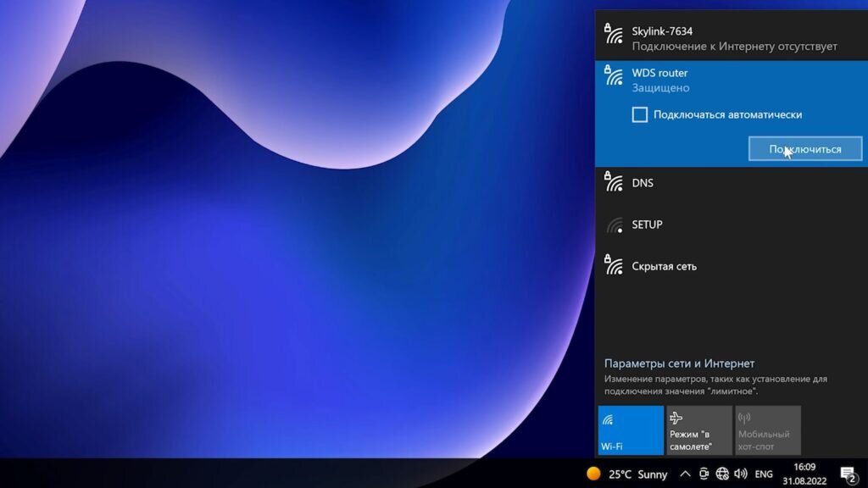Switch input language via ENG indicator
Viewport: 868px width, 488px height.
(764, 474)
